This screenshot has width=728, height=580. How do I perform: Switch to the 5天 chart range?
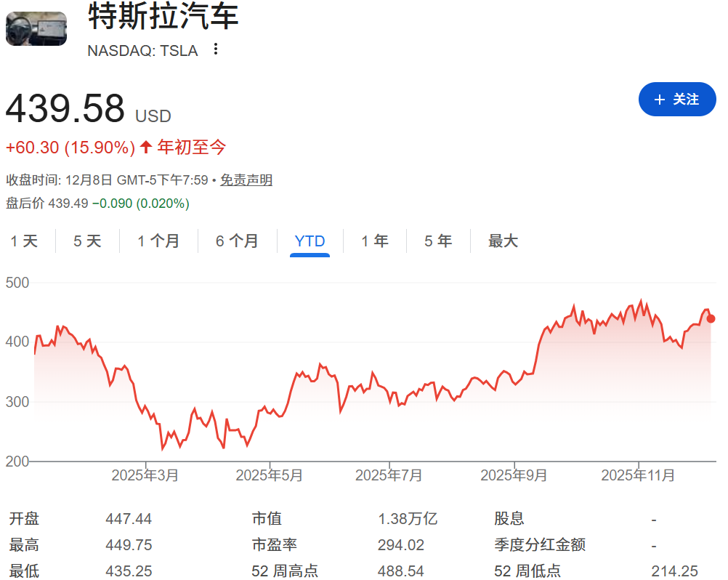point(86,241)
